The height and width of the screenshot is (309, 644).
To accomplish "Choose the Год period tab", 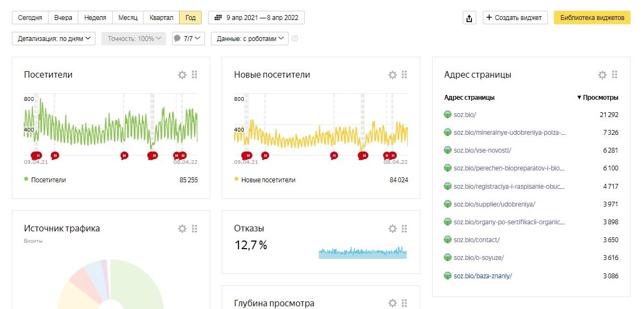I will coord(190,18).
